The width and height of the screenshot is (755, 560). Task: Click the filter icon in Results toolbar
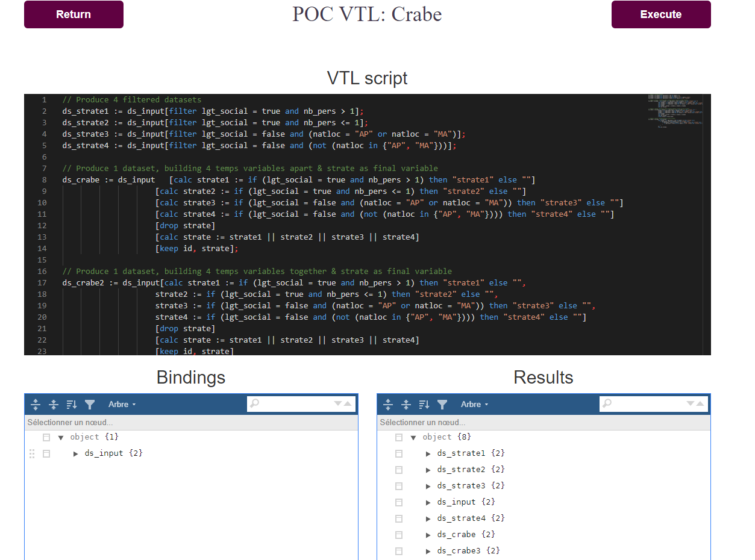click(442, 405)
